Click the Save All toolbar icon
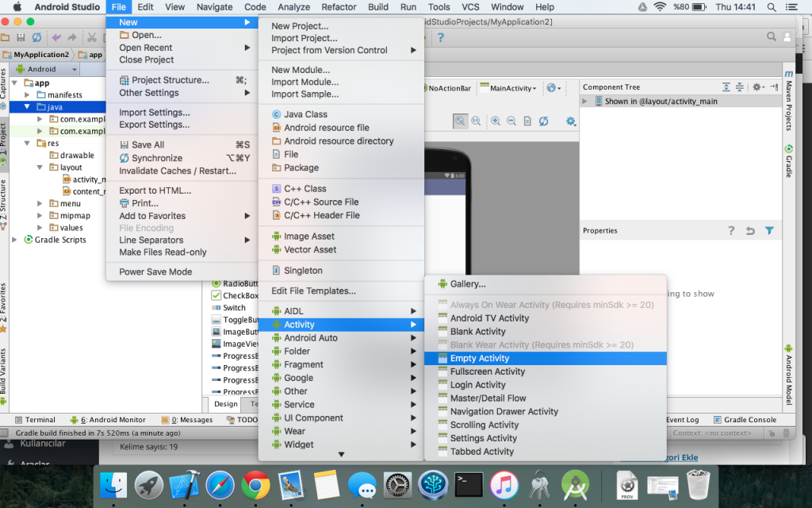Image resolution: width=812 pixels, height=508 pixels. (x=21, y=37)
